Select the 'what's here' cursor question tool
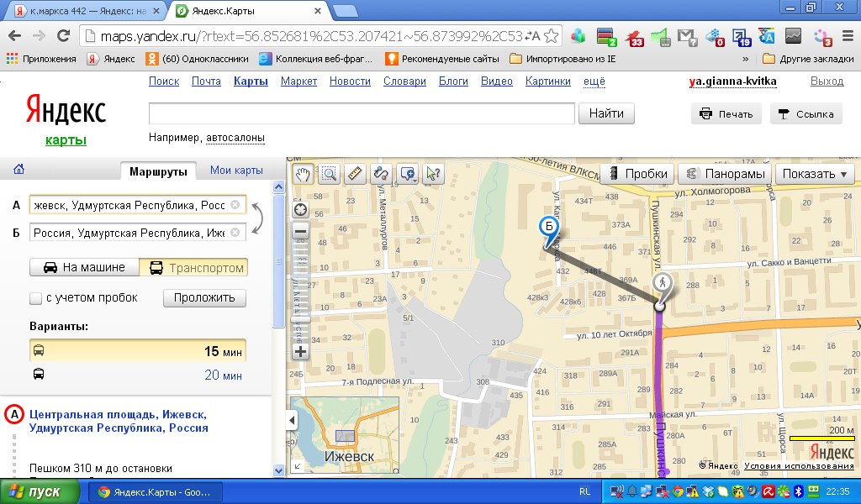Screen dimensions: 861x504 [x=433, y=174]
